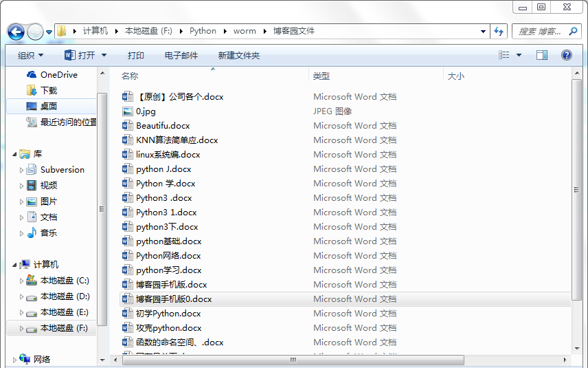This screenshot has height=368, width=588.
Task: Click worm breadcrumb segment
Action: click(x=245, y=31)
